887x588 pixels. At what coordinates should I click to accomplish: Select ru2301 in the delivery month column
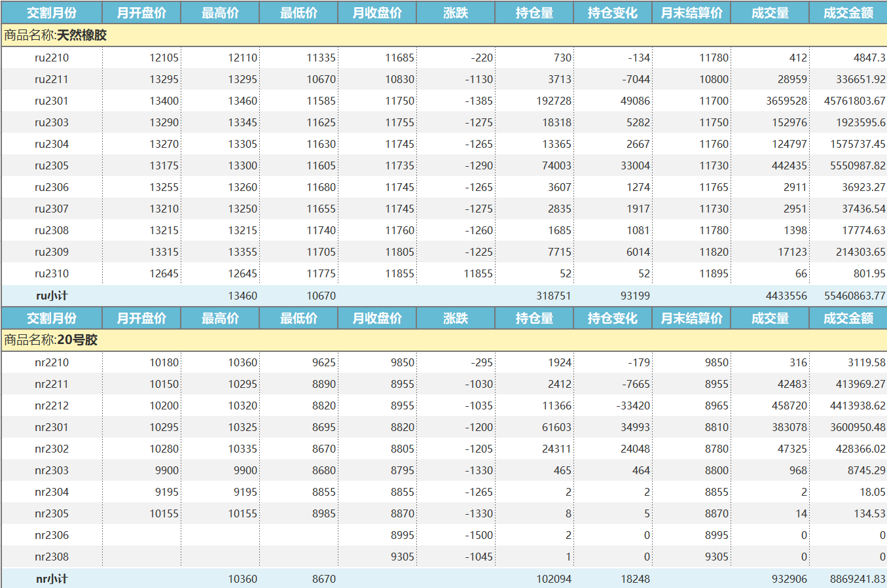[52, 101]
